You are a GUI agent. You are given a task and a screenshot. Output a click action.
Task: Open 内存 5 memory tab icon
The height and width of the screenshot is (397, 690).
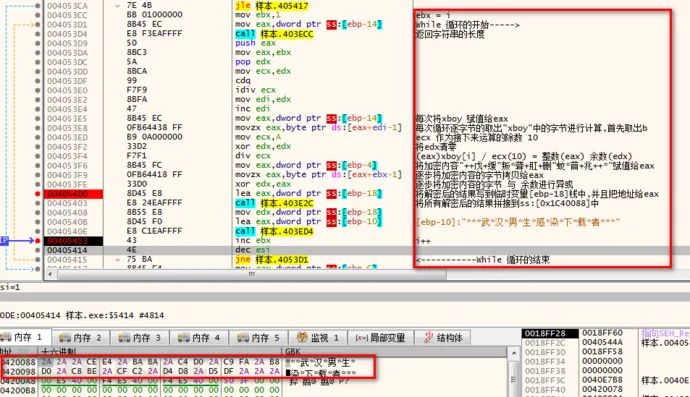coord(243,338)
